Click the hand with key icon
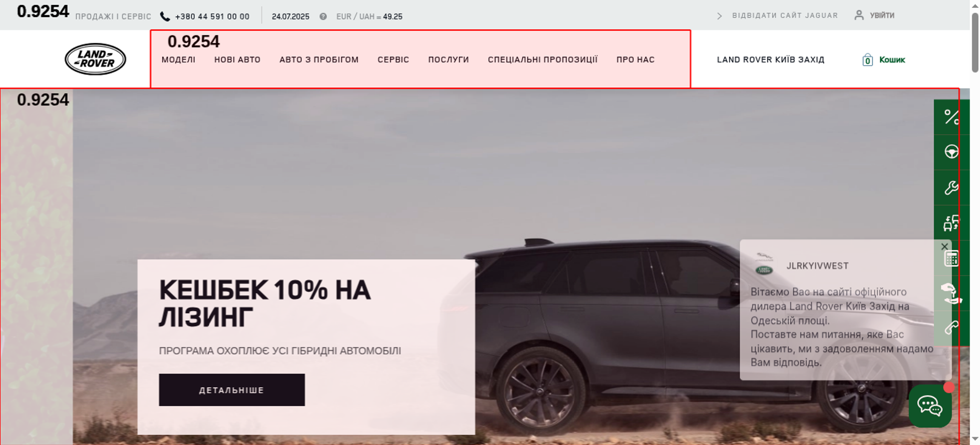Viewport: 980px width, 445px height. [952, 294]
